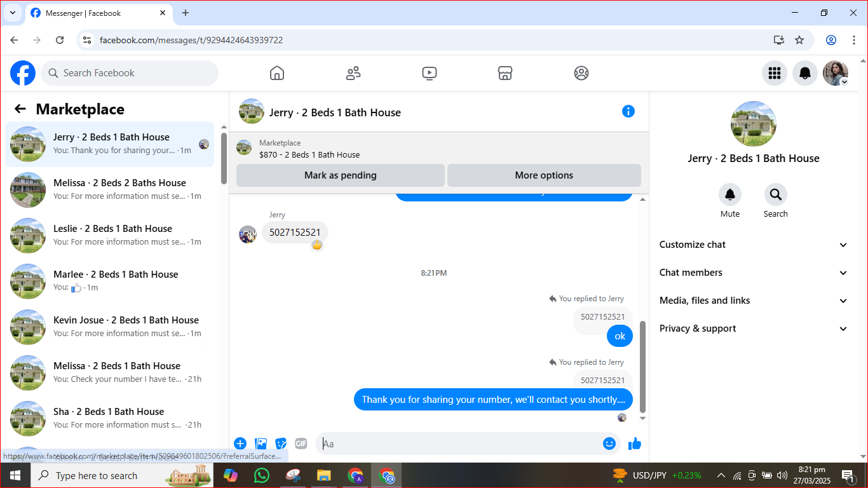Click the browser address bar URL

[x=191, y=40]
